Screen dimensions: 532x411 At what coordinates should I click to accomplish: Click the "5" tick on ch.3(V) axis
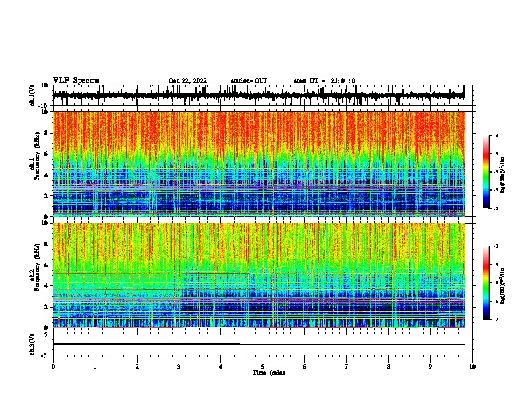tap(47, 334)
